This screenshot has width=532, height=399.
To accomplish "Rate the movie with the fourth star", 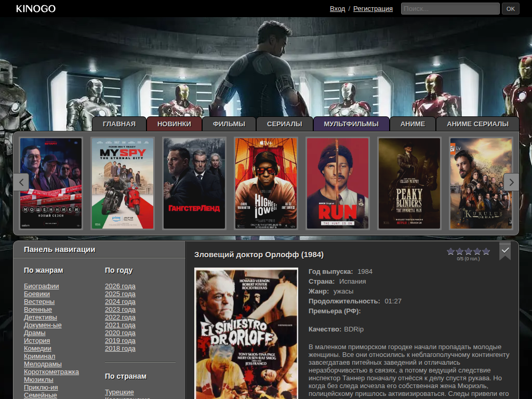I will pyautogui.click(x=477, y=251).
